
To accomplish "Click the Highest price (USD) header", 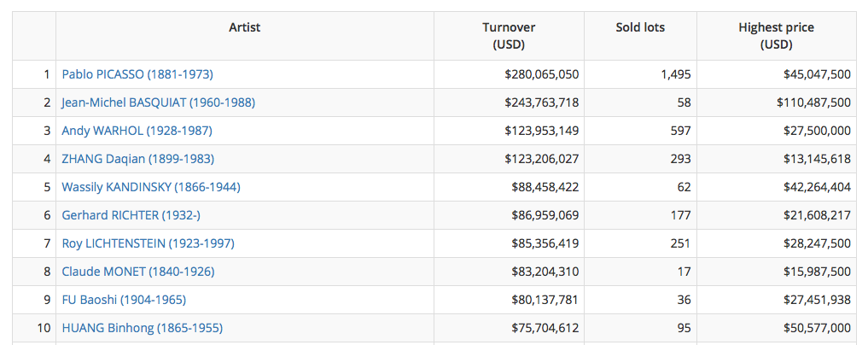I will [776, 36].
